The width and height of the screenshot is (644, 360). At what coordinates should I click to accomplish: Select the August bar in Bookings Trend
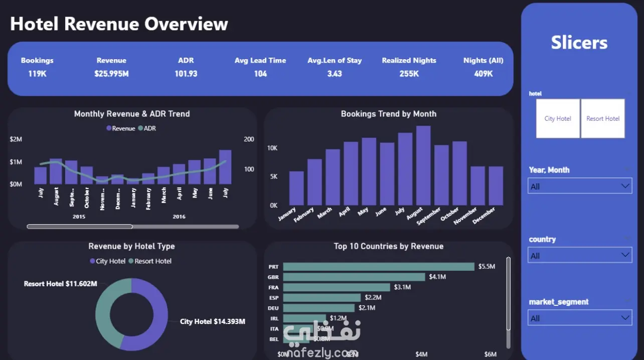coord(423,165)
